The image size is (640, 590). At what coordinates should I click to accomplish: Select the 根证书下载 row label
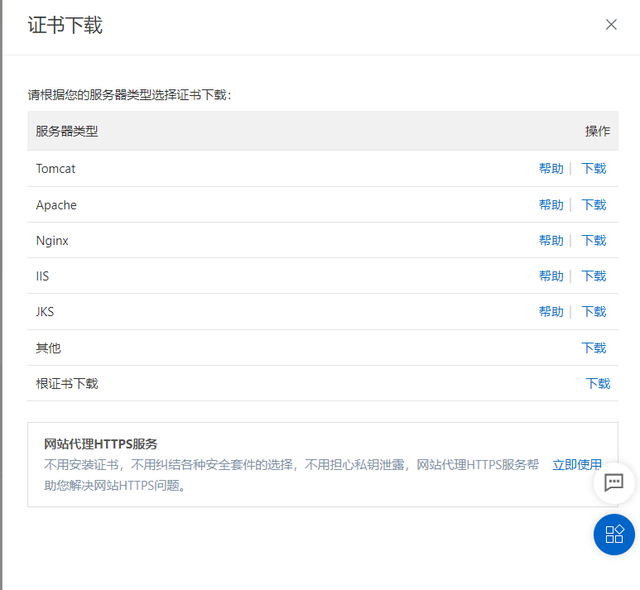tap(67, 384)
